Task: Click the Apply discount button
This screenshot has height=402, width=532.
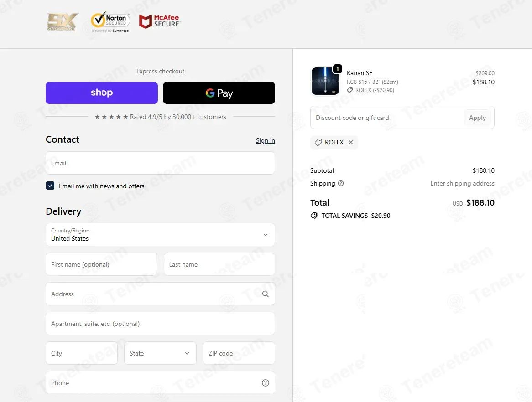Action: [x=477, y=118]
